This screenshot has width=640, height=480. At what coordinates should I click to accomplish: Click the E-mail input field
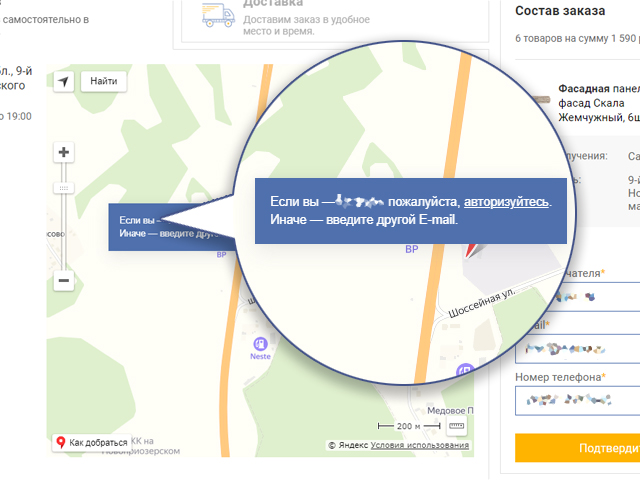pyautogui.click(x=577, y=350)
